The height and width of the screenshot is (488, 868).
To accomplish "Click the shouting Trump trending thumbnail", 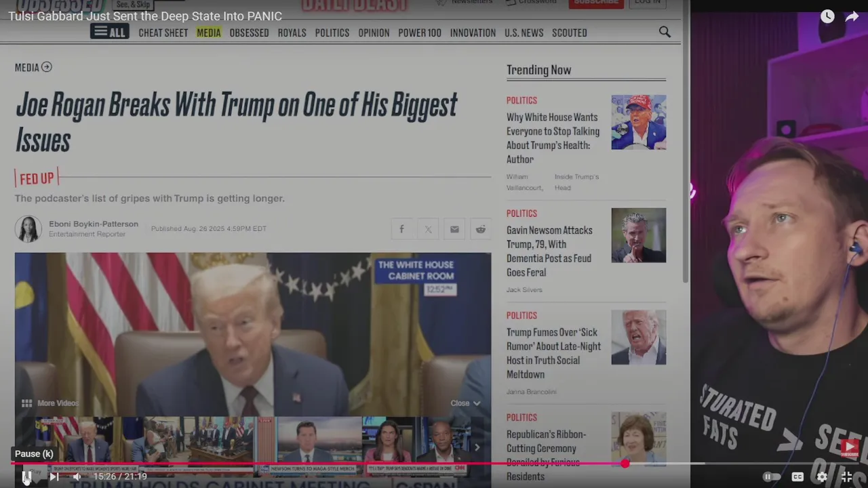I will 639,338.
